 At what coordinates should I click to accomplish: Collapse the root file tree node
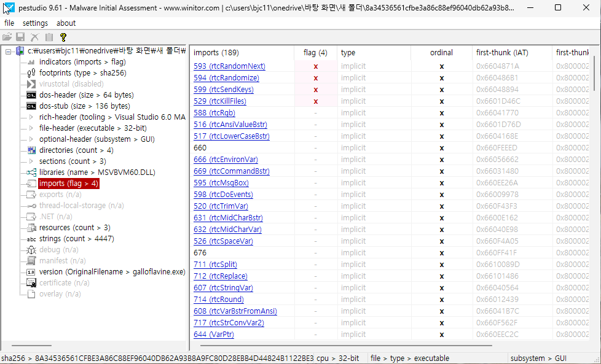[9, 51]
